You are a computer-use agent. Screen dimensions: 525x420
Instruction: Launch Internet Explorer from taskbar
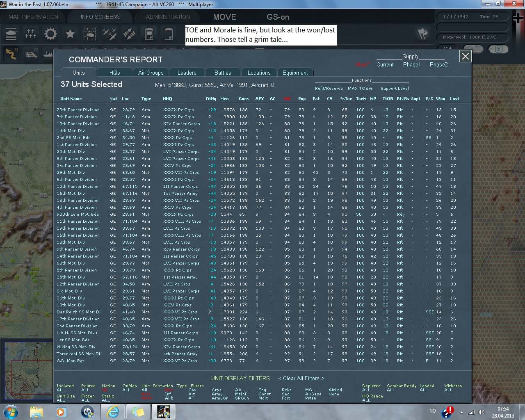(x=113, y=412)
